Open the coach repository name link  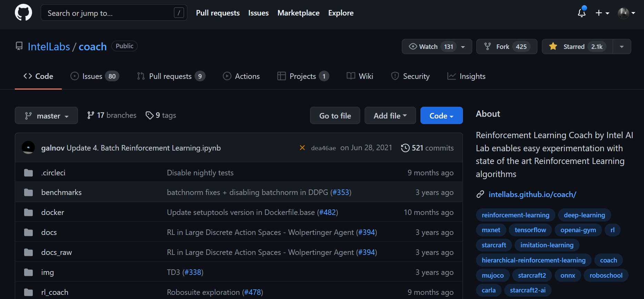point(93,47)
